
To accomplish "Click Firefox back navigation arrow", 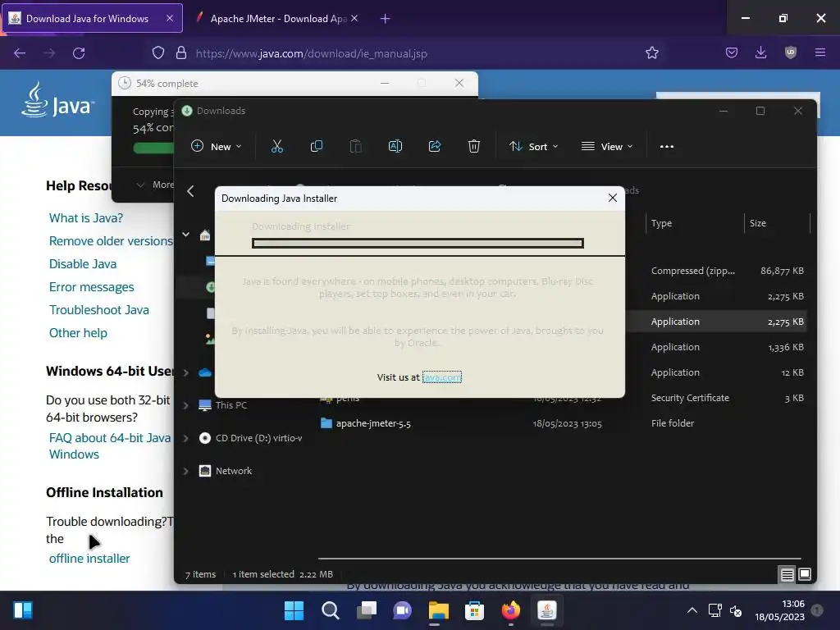I will (x=20, y=53).
